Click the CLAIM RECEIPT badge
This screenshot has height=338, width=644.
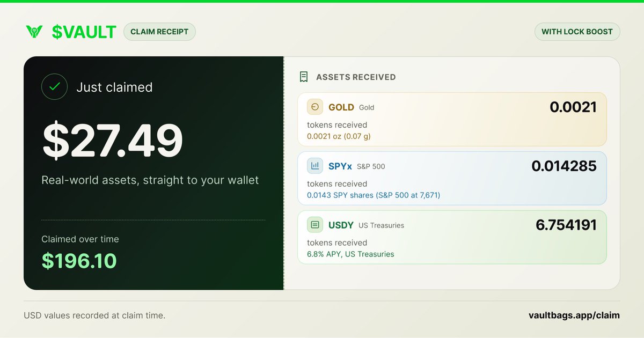click(x=159, y=32)
